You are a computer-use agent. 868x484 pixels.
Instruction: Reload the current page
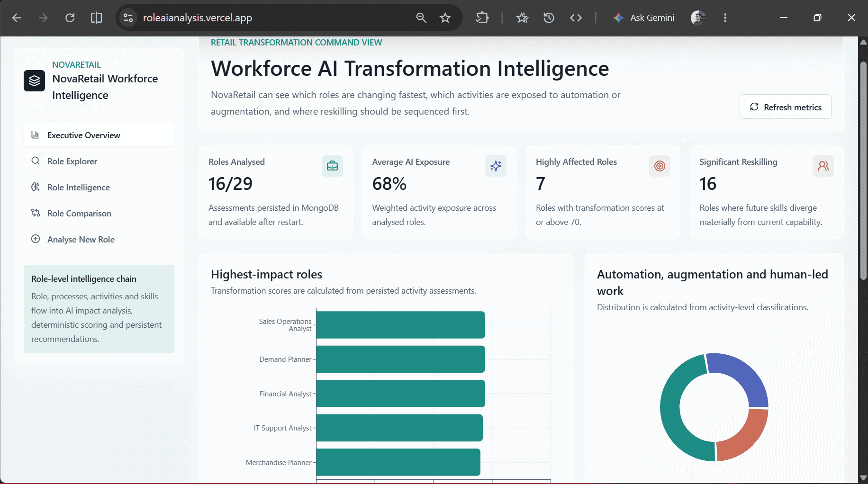70,18
